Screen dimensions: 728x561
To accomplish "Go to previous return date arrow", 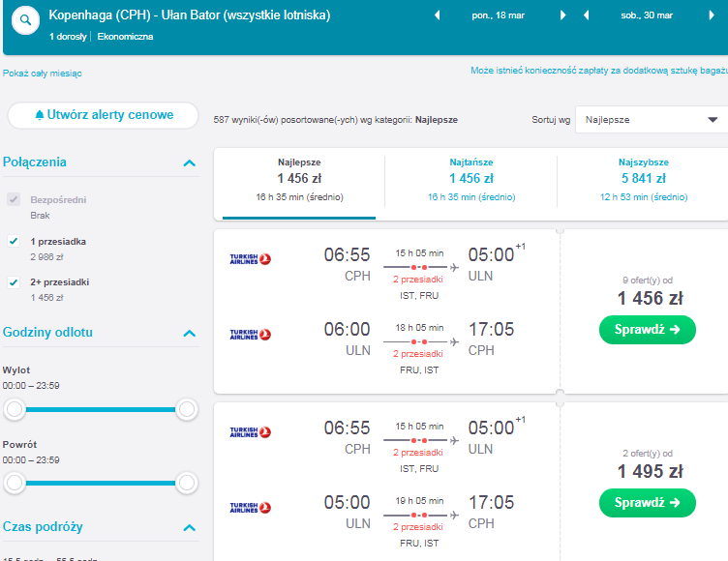I will 586,15.
